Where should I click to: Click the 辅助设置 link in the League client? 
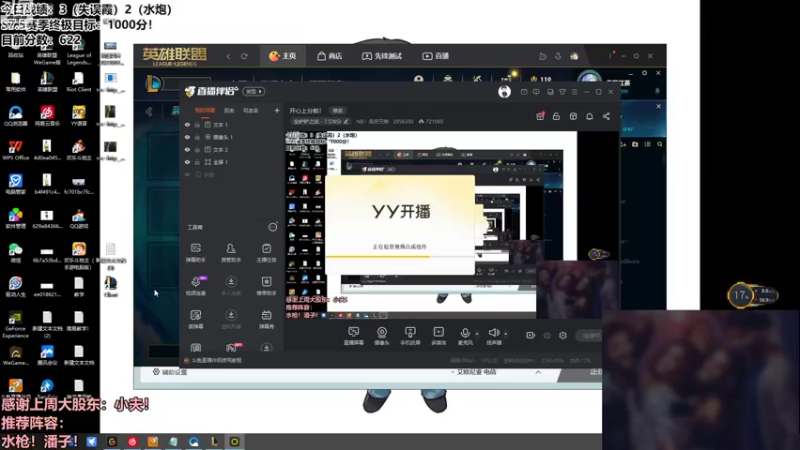[x=170, y=372]
